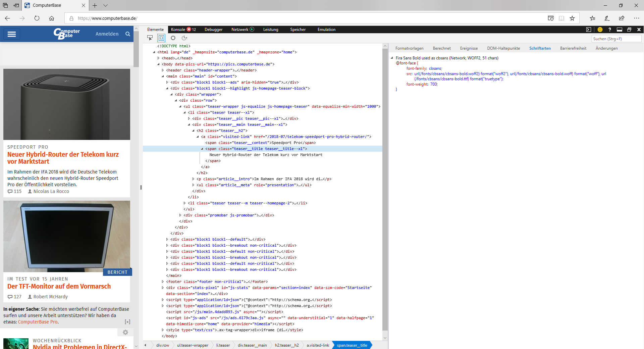Expand the teaser__pic div node
644x349 pixels.
(x=189, y=118)
